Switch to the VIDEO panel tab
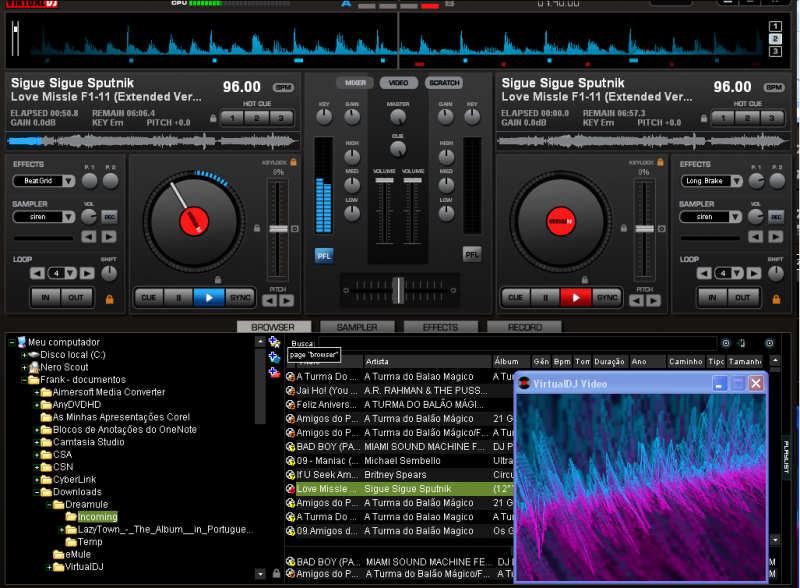Screen dimensions: 800x588 (x=398, y=83)
